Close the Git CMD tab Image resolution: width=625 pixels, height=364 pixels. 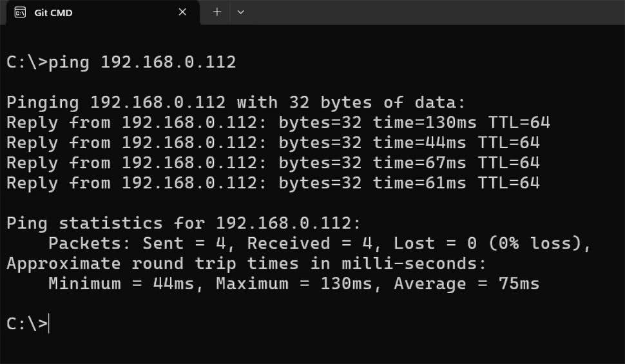point(182,12)
